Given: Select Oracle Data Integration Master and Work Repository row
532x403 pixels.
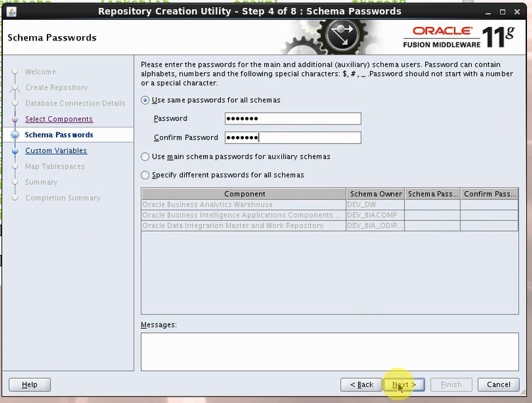Looking at the screenshot, I should coord(330,226).
